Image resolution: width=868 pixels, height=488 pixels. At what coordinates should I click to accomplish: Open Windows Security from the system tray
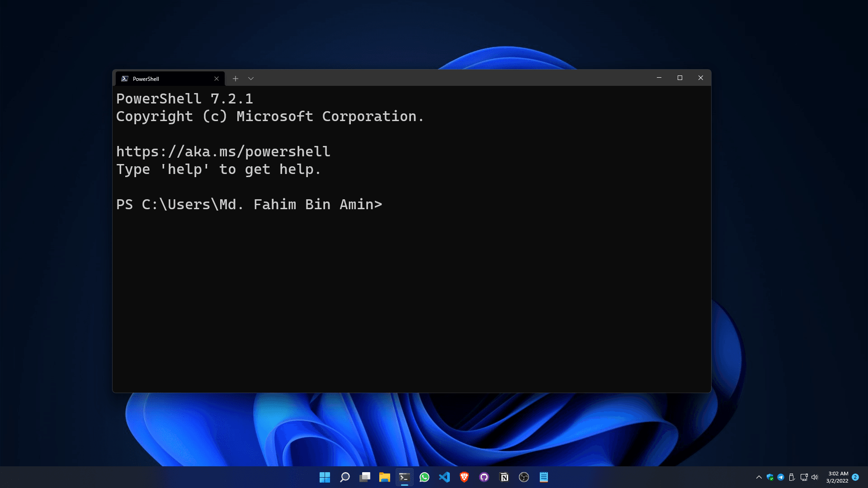coord(770,477)
